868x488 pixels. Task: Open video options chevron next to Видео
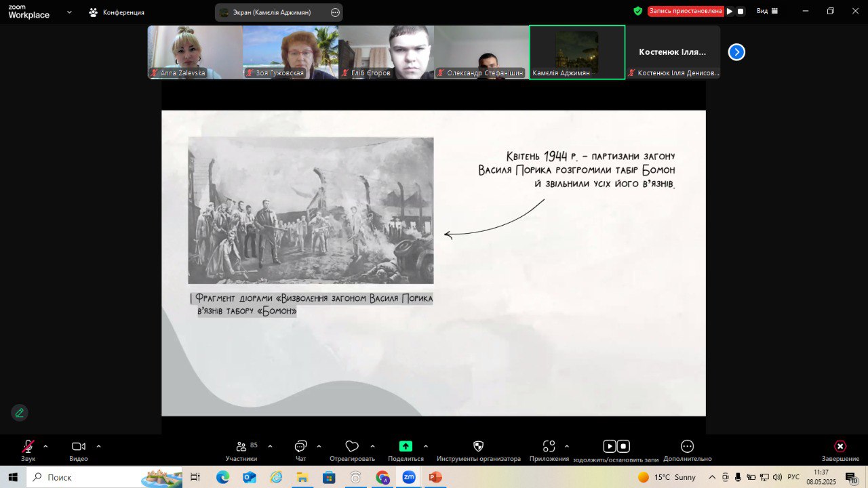coord(98,447)
